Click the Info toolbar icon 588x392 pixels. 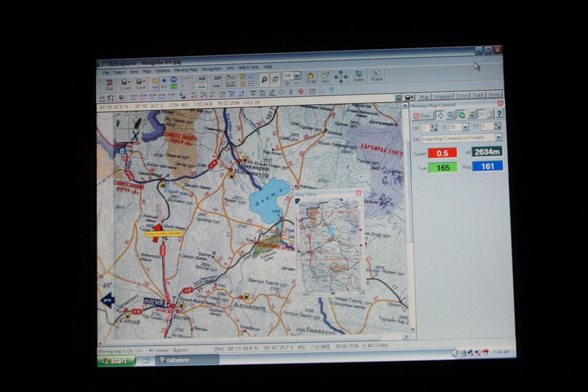325,77
